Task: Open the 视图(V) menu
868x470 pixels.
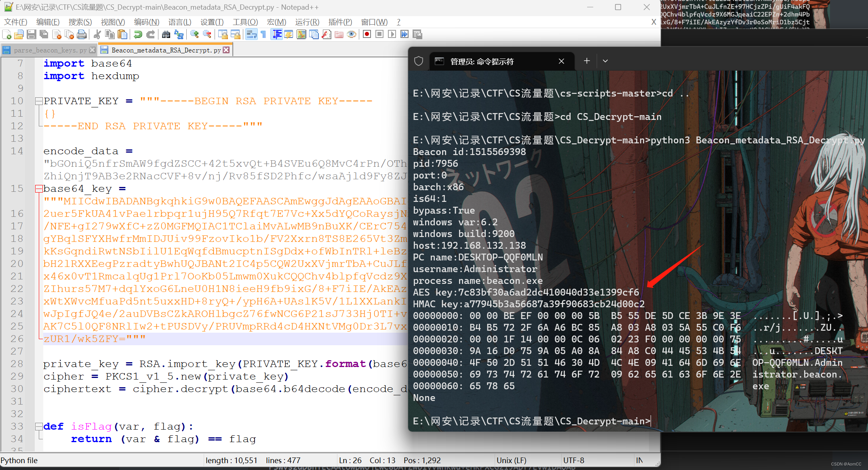Action: click(113, 22)
